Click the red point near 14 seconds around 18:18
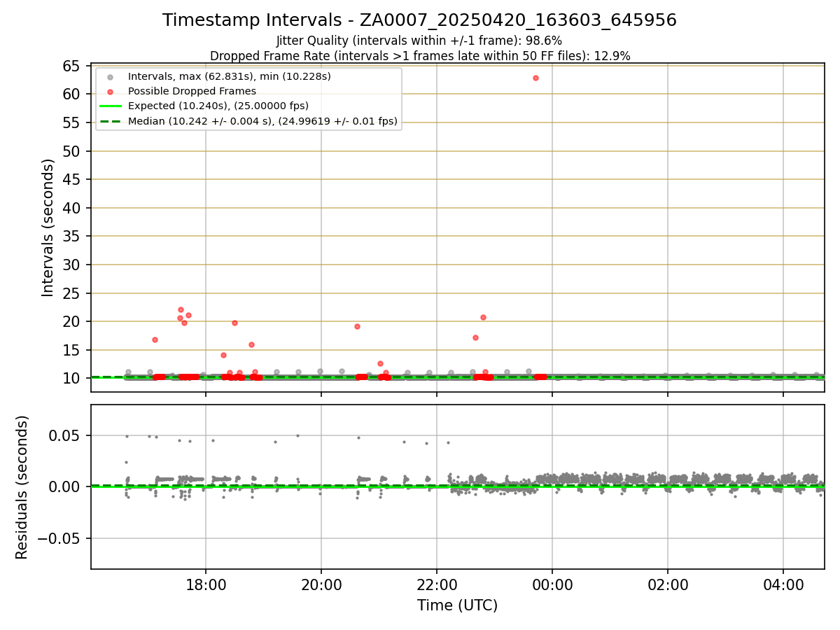Image resolution: width=840 pixels, height=630 pixels. tap(223, 355)
